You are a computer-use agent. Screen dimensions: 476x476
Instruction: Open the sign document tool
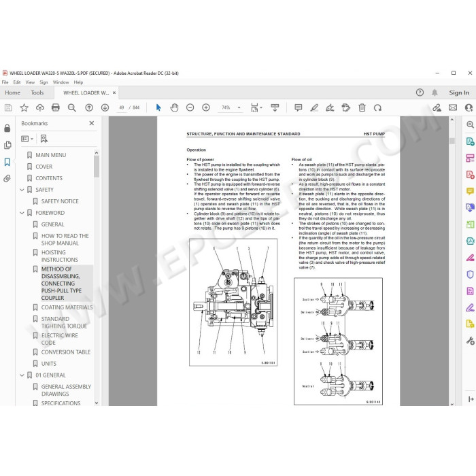point(330,107)
